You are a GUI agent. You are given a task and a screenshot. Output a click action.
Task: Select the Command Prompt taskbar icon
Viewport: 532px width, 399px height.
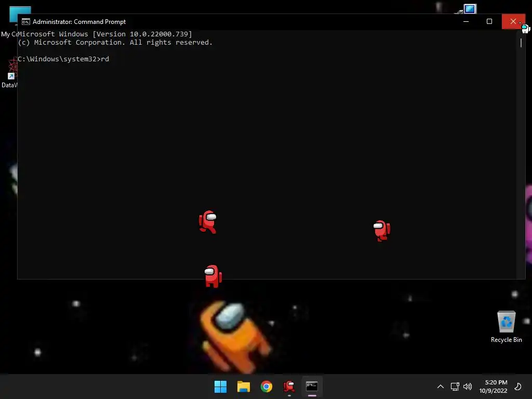pos(312,387)
